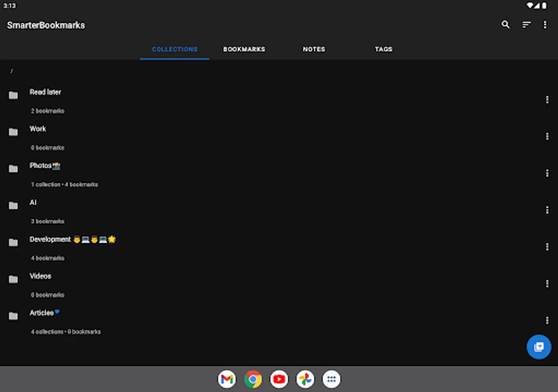Open Chrome from the taskbar
558x392 pixels.
pos(253,379)
